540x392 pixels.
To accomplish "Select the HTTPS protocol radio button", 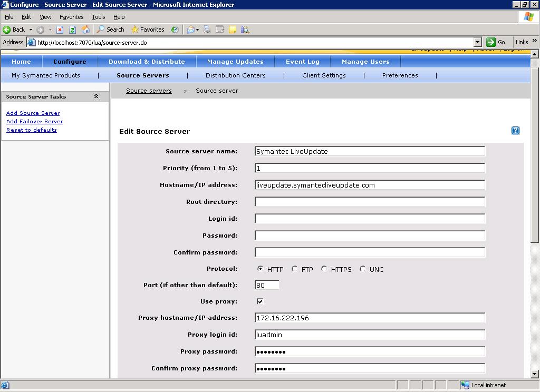I will [324, 268].
